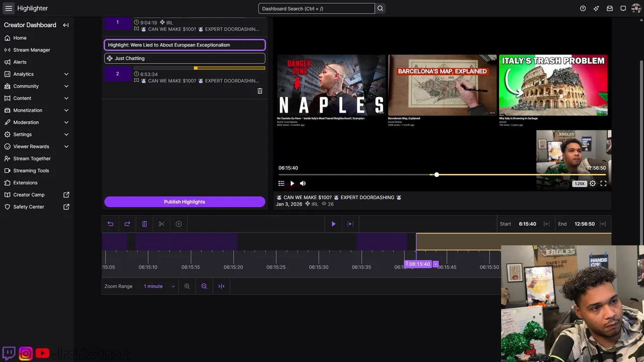Select highlight number 2 thumbnail
Screen dimensions: 644x362
118,74
